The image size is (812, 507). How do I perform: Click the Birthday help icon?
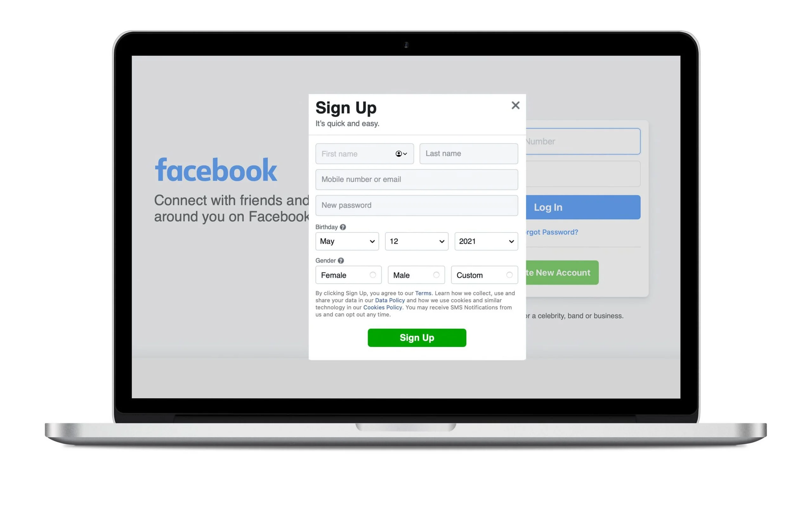(343, 227)
